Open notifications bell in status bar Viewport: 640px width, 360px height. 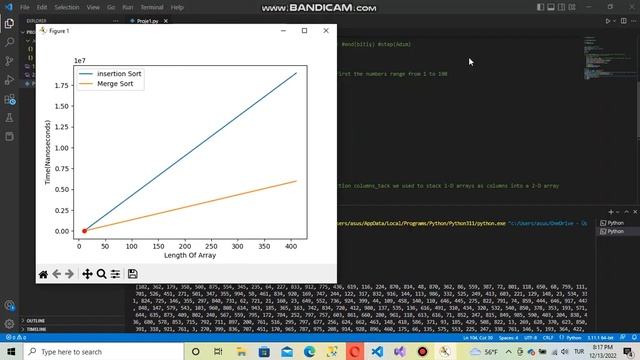point(634,338)
